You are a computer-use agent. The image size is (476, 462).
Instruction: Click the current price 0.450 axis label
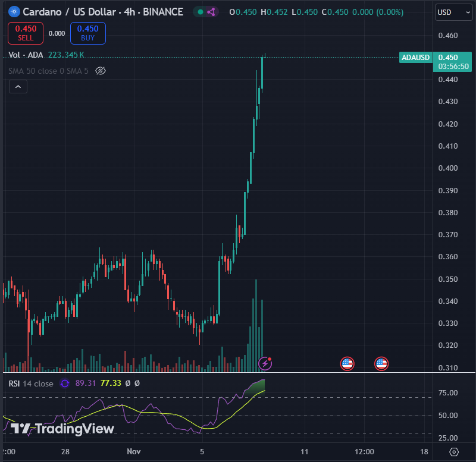[x=448, y=57]
